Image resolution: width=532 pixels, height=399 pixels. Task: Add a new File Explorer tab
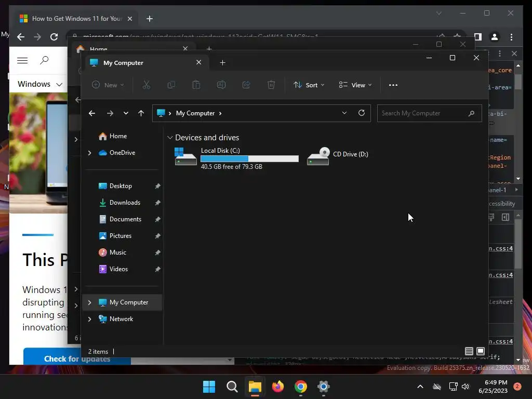[222, 63]
